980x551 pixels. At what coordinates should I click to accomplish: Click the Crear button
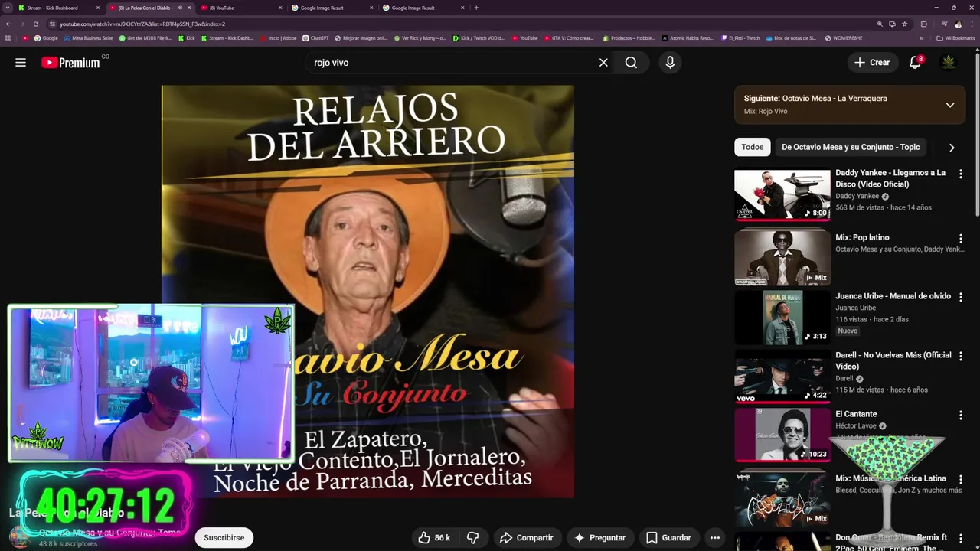click(x=872, y=63)
